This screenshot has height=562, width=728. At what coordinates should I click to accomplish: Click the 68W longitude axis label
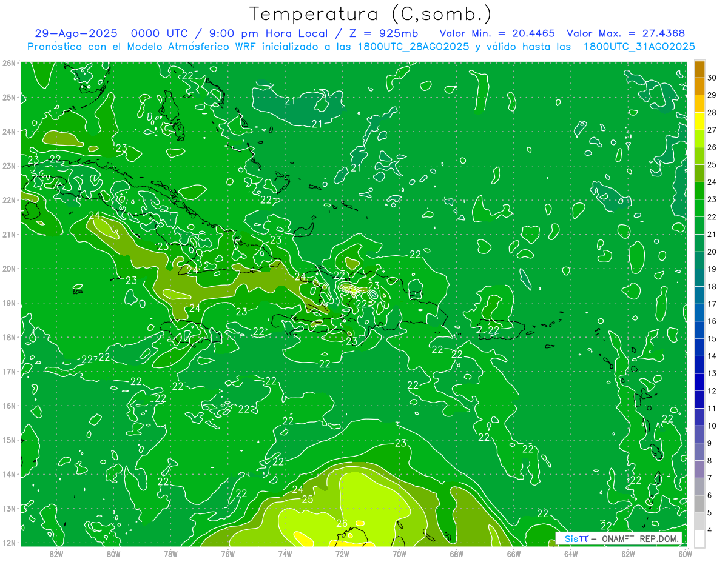click(456, 554)
